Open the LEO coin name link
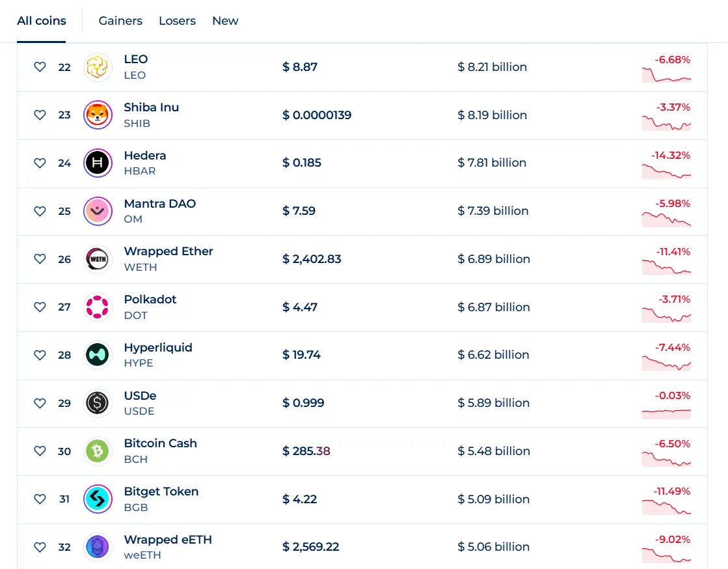 pyautogui.click(x=135, y=59)
